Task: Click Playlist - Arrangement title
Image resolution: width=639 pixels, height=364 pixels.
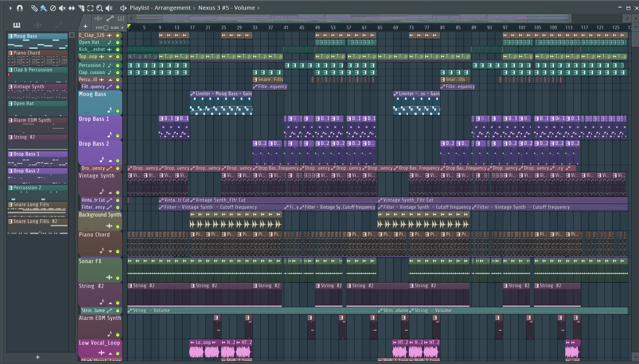Action: tap(160, 8)
